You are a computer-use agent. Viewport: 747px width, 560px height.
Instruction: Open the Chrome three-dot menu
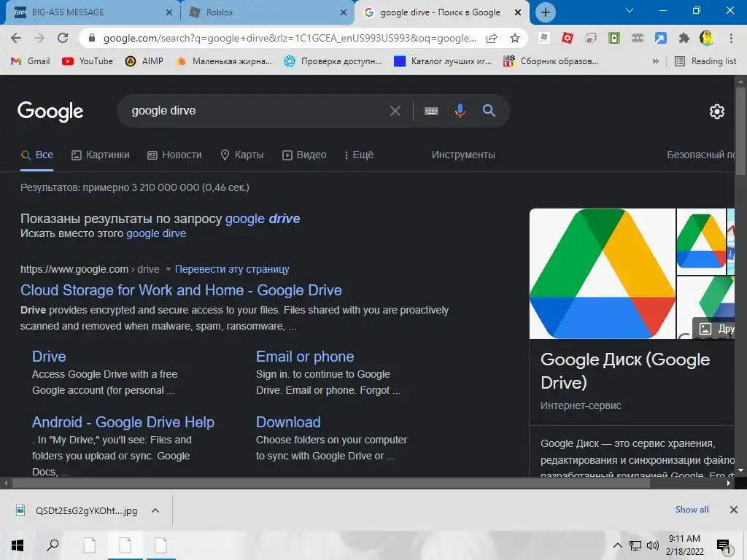coord(731,38)
